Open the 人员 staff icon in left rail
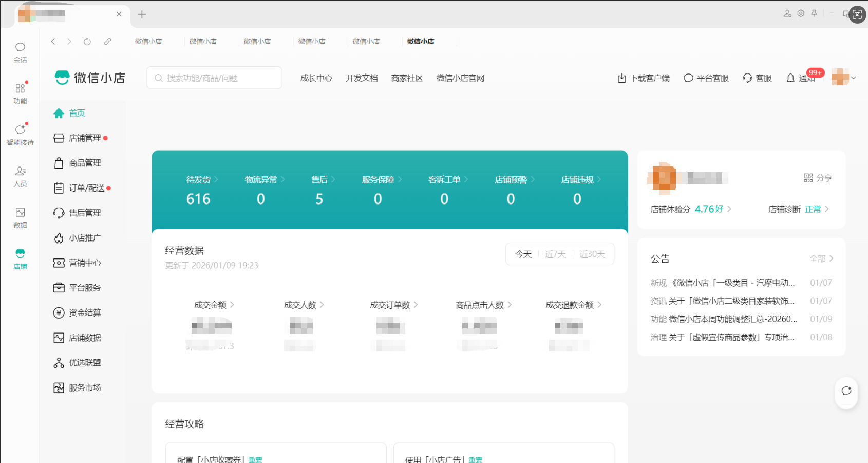This screenshot has height=463, width=868. pos(20,176)
